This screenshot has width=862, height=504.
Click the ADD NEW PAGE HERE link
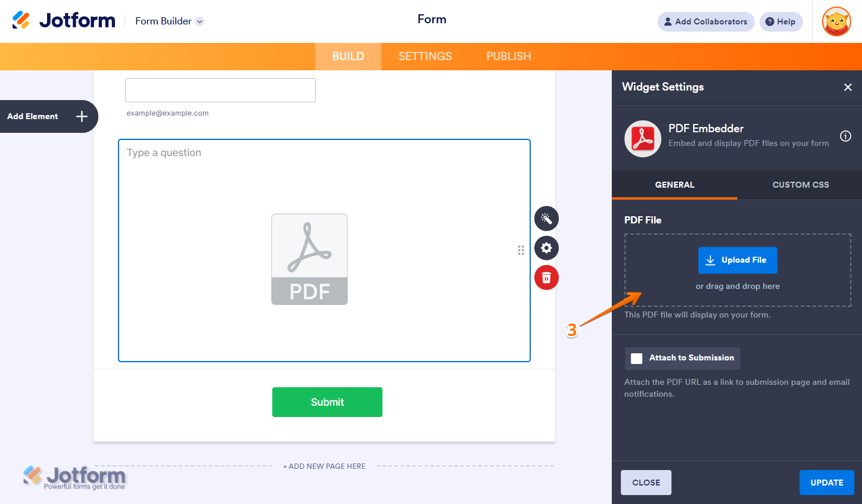(x=324, y=466)
